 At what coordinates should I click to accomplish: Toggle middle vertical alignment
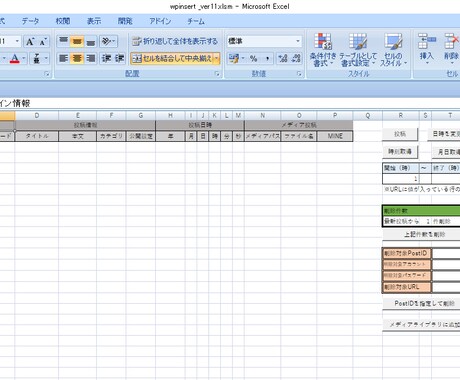point(77,41)
